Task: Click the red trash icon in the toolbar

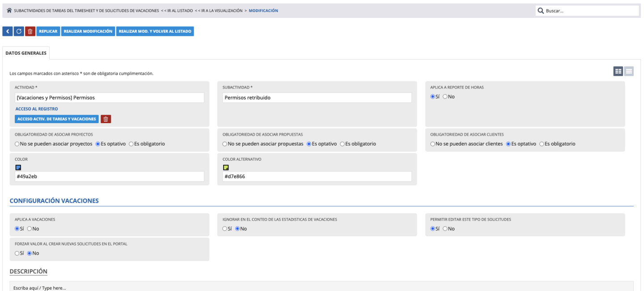Action: (x=30, y=31)
